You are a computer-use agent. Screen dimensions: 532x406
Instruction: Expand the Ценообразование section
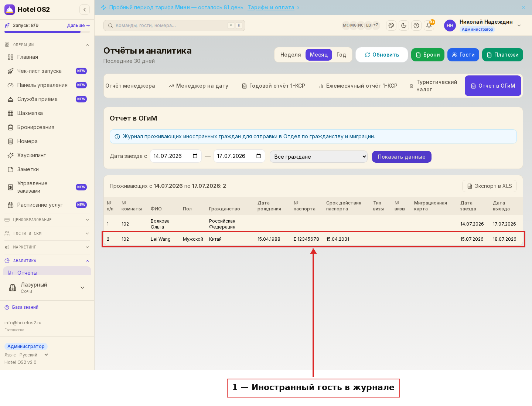tap(47, 220)
